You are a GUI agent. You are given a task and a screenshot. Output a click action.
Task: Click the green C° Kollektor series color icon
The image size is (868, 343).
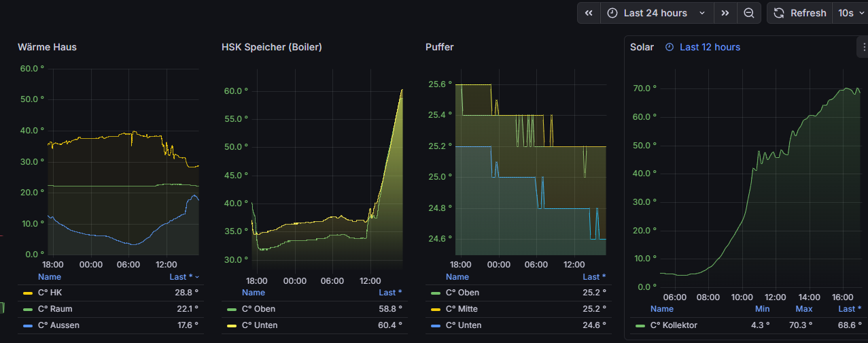click(x=640, y=325)
